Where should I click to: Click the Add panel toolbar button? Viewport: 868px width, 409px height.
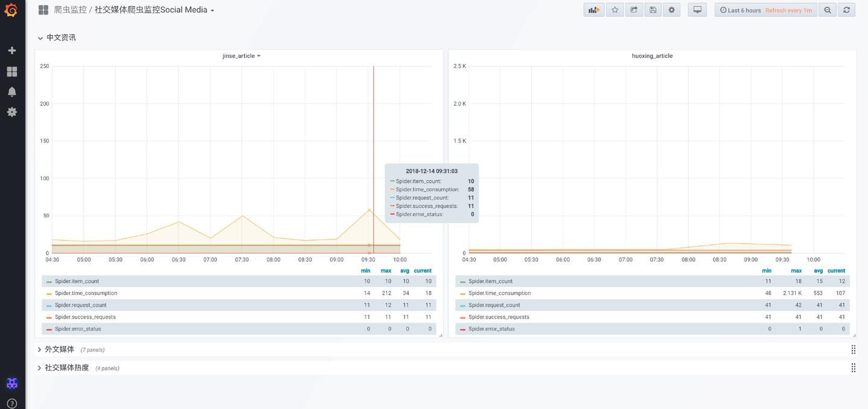(x=594, y=10)
